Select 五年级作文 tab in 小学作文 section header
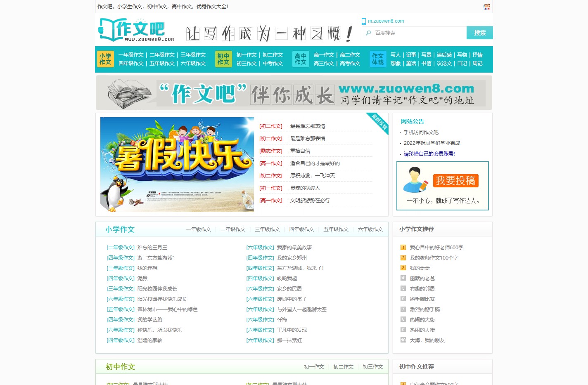The width and height of the screenshot is (588, 385). [336, 229]
